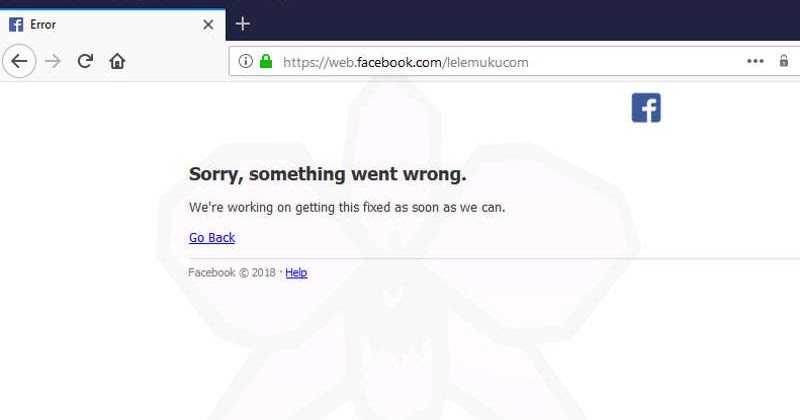The width and height of the screenshot is (800, 420).
Task: Click the browser back arrow button
Action: click(19, 61)
